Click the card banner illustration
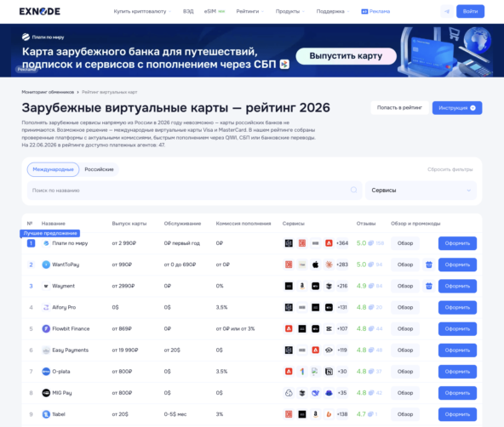 pyautogui.click(x=445, y=51)
